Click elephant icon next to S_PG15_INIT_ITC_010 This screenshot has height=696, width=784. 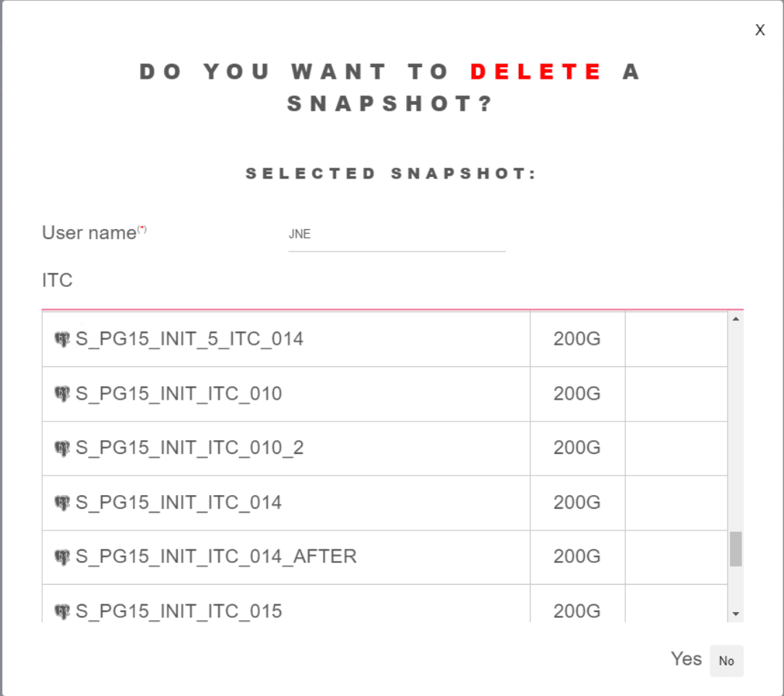click(62, 394)
